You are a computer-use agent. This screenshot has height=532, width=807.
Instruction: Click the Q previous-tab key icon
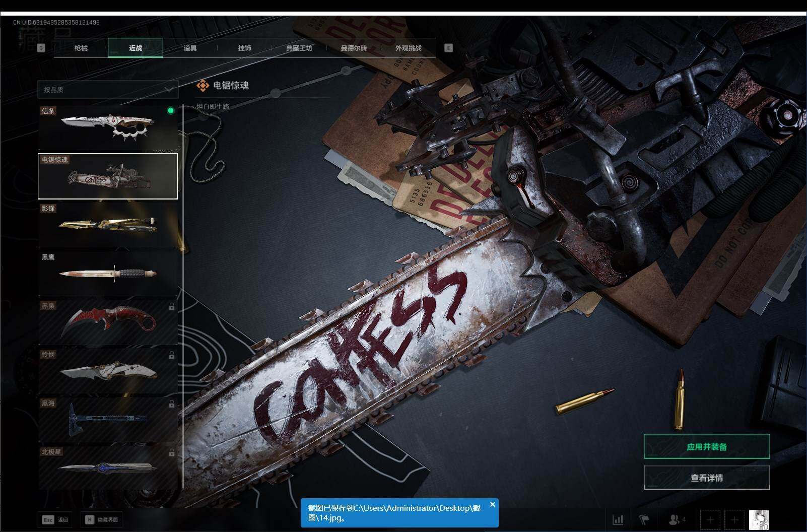click(41, 48)
